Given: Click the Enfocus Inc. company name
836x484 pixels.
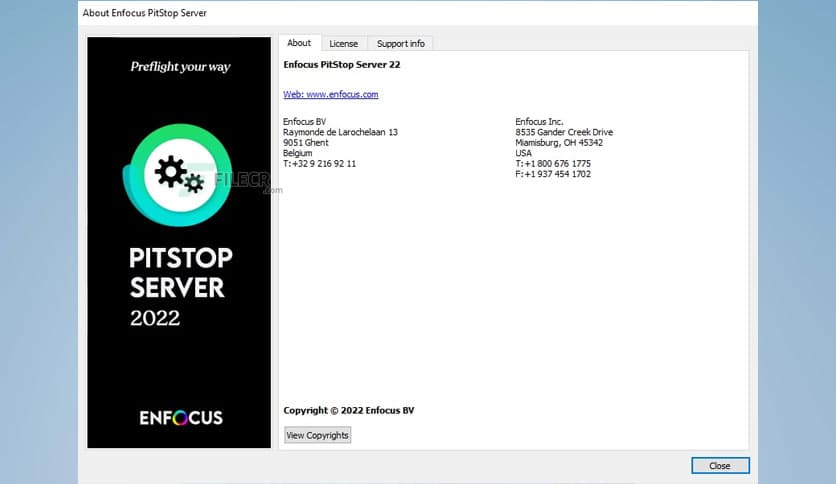Looking at the screenshot, I should click(539, 122).
